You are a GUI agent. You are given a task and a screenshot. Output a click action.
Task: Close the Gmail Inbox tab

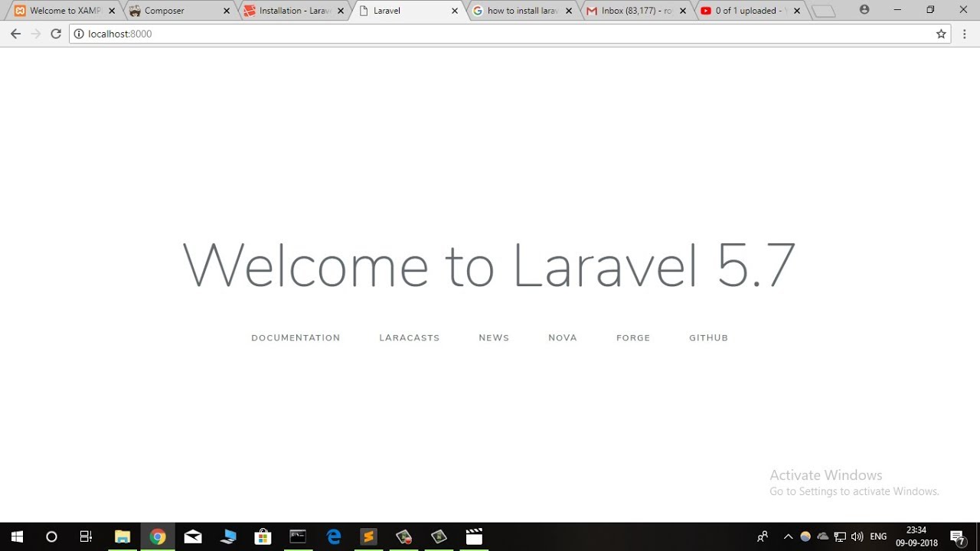(x=683, y=11)
